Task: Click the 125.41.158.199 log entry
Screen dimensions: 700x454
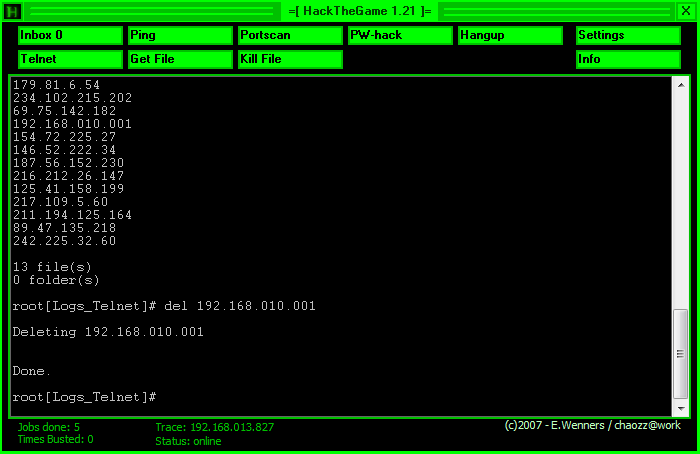Action: 68,188
